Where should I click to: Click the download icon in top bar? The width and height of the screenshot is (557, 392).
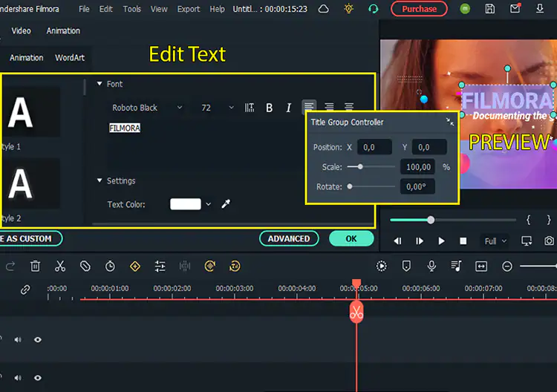[x=540, y=8]
